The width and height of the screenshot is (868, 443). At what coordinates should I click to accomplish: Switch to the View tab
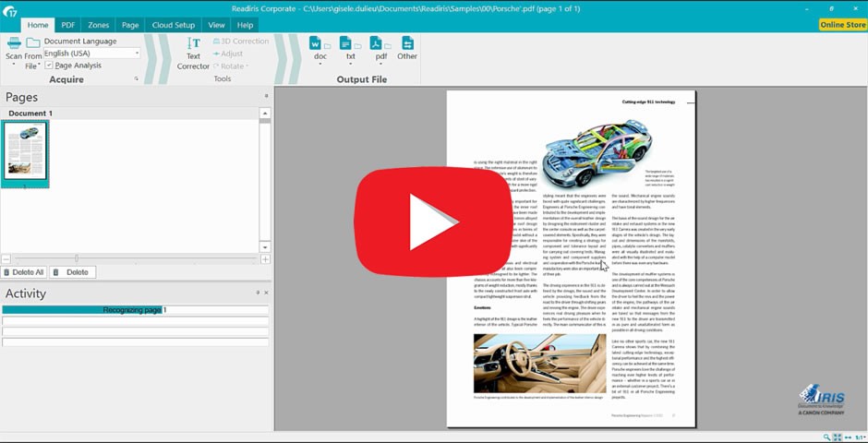216,25
